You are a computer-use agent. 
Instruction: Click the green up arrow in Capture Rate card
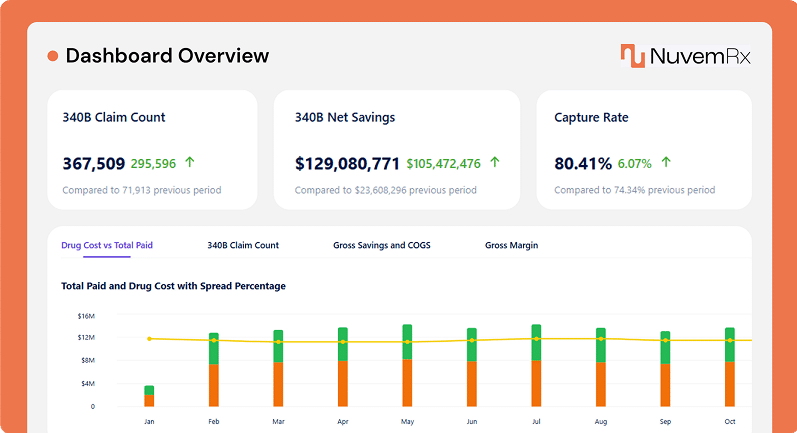(x=666, y=163)
